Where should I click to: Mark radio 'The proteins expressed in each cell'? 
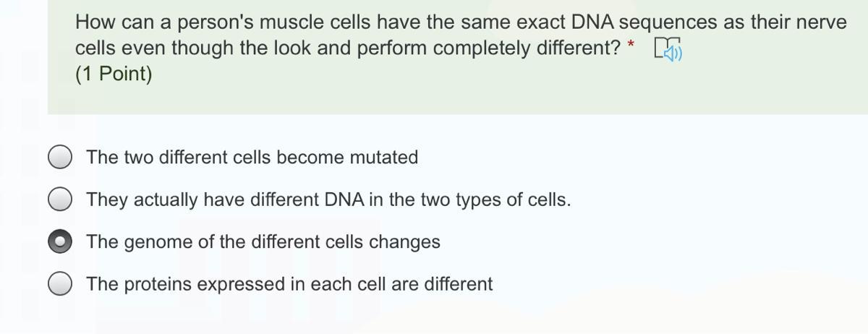pyautogui.click(x=60, y=285)
